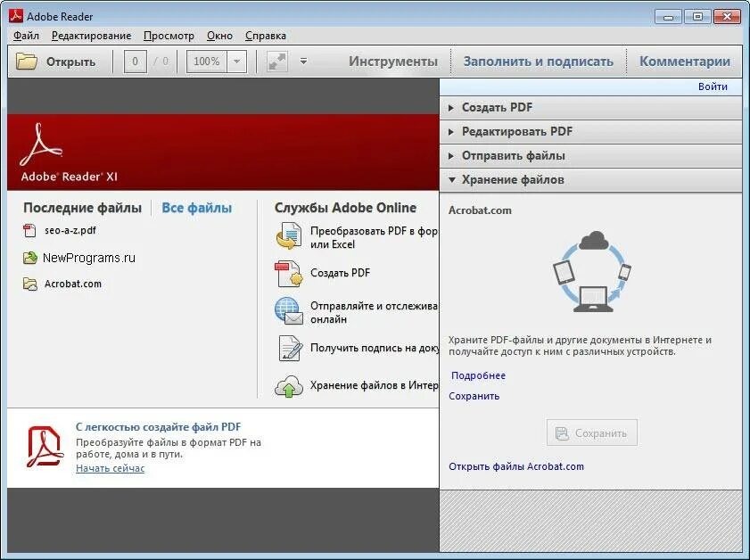
Task: Open the Просмотр menu
Action: click(169, 36)
